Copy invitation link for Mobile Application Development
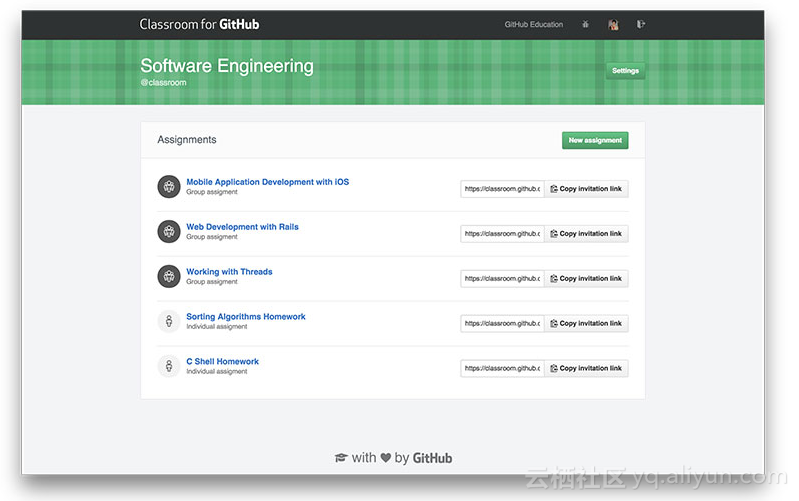Image resolution: width=799 pixels, height=501 pixels. 586,189
